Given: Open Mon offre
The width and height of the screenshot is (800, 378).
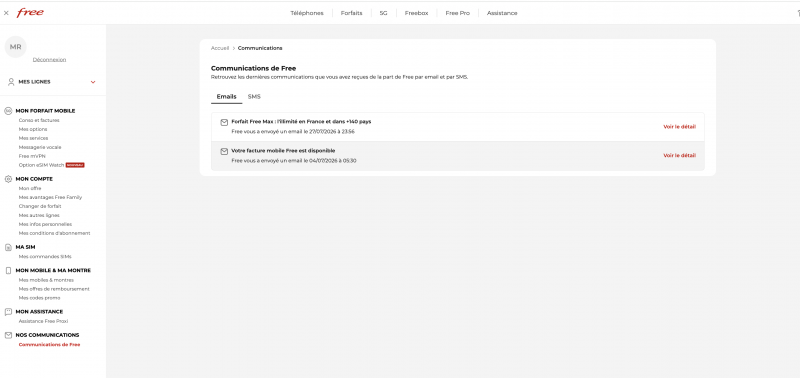Looking at the screenshot, I should click(30, 188).
